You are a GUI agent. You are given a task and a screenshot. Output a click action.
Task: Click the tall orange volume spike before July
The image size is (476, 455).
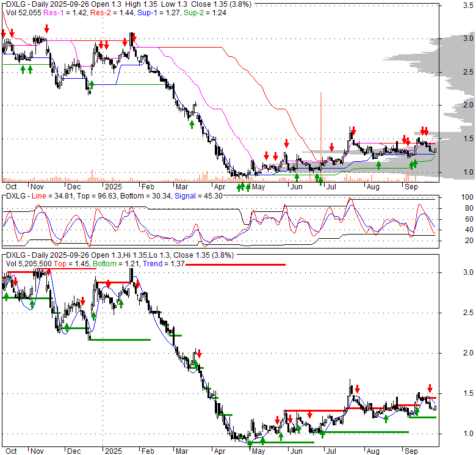pyautogui.click(x=321, y=137)
